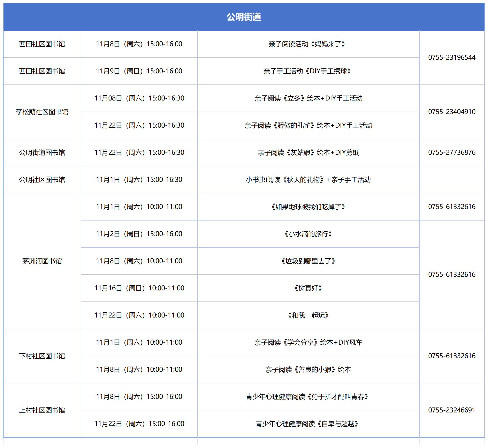Click the 上村社区图书馆 cell
Screen dimensions: 488x448
pos(42,410)
